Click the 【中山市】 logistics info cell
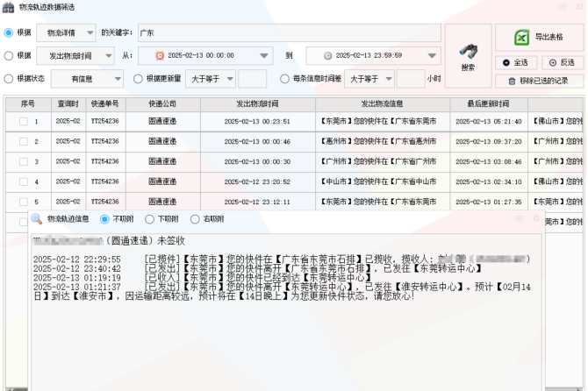 click(383, 181)
